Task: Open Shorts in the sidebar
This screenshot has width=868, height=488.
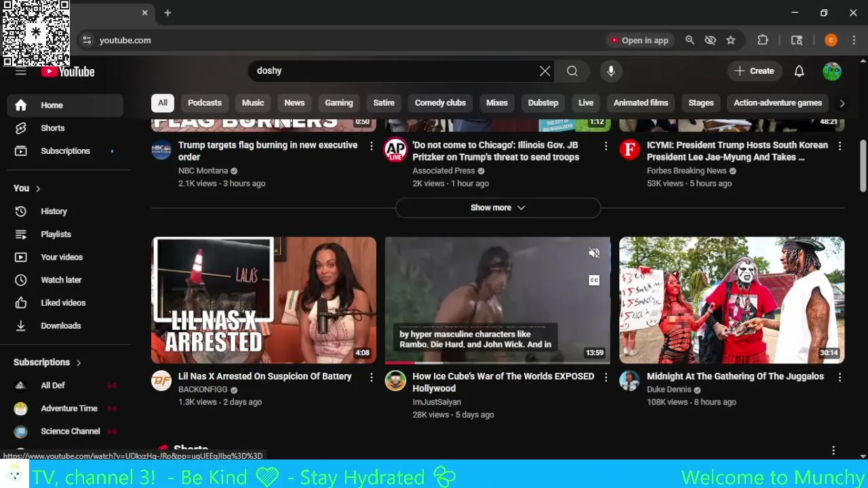Action: [x=65, y=128]
